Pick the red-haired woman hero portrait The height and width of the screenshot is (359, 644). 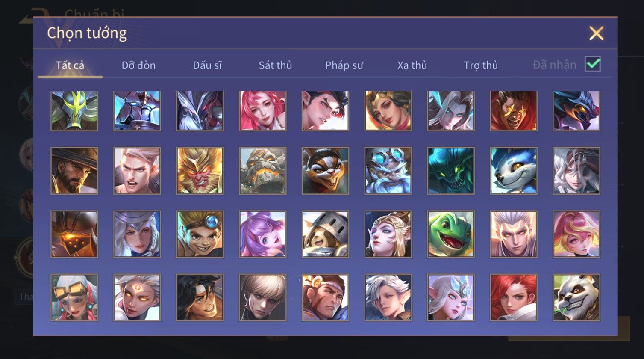(513, 297)
